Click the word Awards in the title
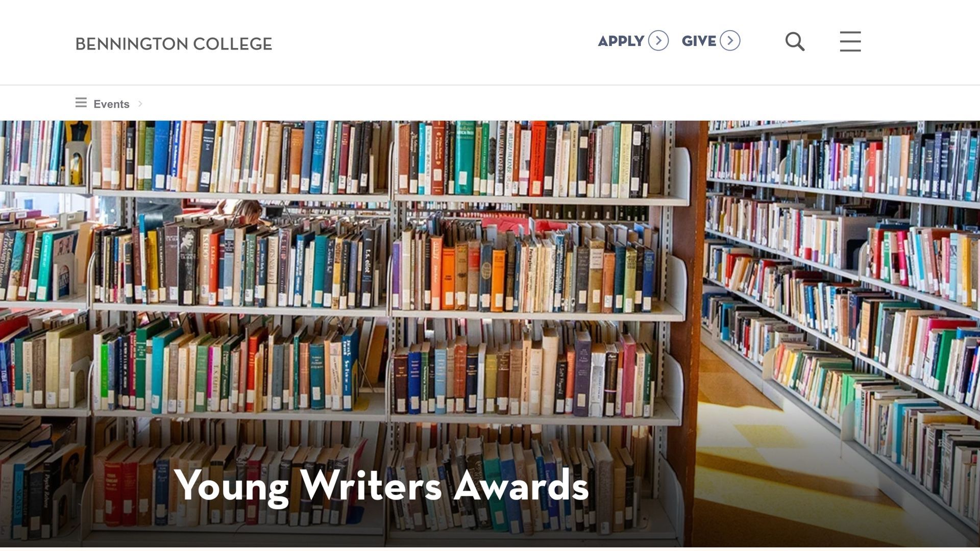 [521, 485]
